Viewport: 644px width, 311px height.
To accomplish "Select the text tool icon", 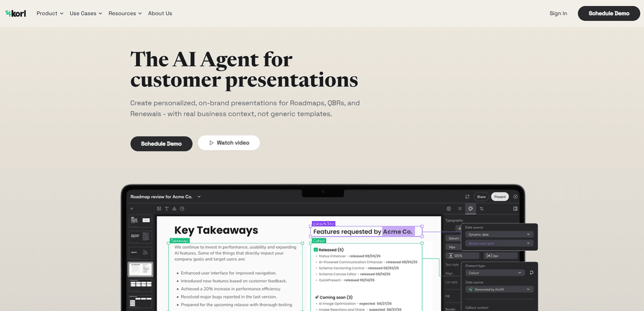I will [x=166, y=209].
